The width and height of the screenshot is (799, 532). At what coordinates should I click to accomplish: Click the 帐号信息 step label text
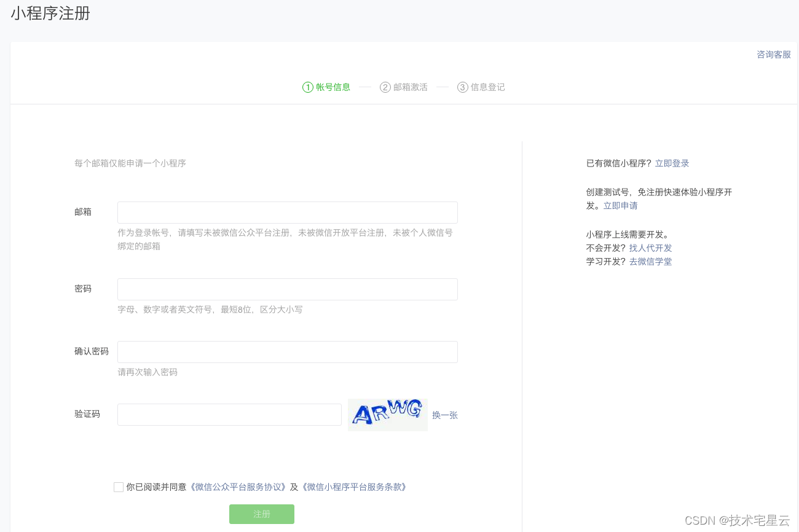[x=333, y=87]
